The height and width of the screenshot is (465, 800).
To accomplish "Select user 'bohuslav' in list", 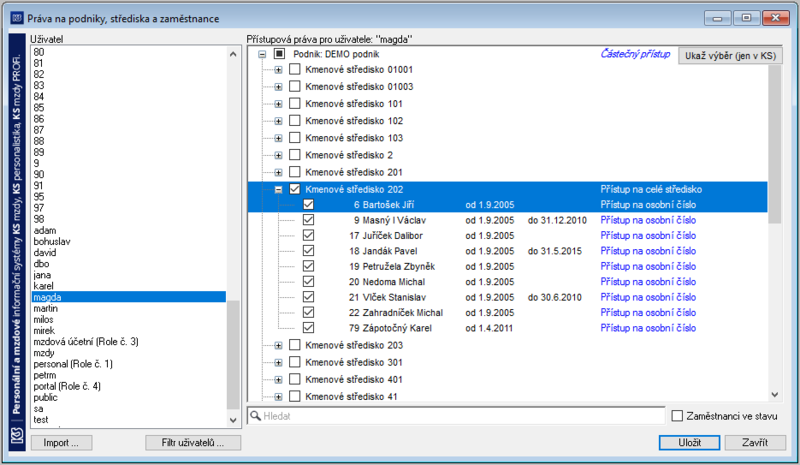I will (x=52, y=241).
